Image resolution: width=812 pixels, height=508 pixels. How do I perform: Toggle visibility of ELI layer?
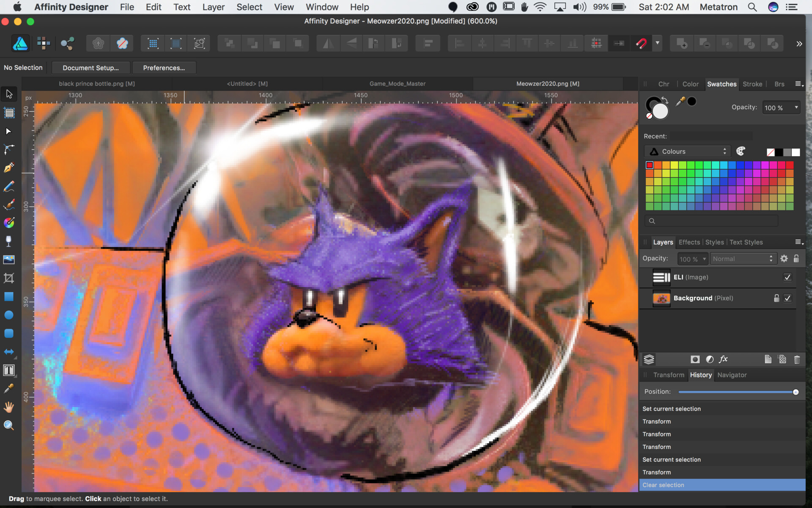pyautogui.click(x=787, y=277)
